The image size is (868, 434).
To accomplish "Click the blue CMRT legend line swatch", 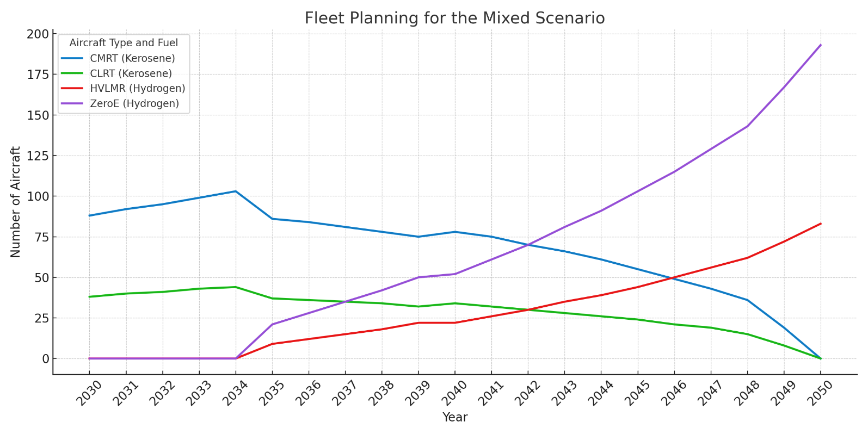I will [x=72, y=58].
